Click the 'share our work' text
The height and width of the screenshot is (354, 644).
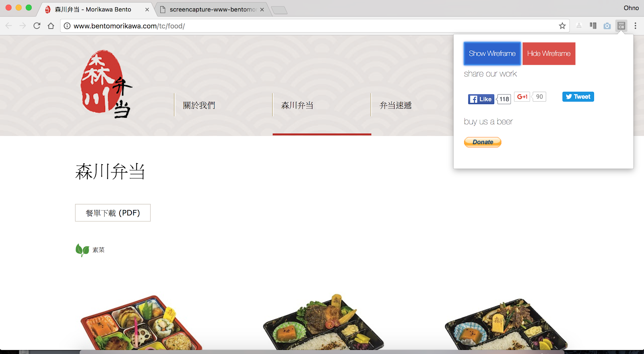tap(490, 74)
